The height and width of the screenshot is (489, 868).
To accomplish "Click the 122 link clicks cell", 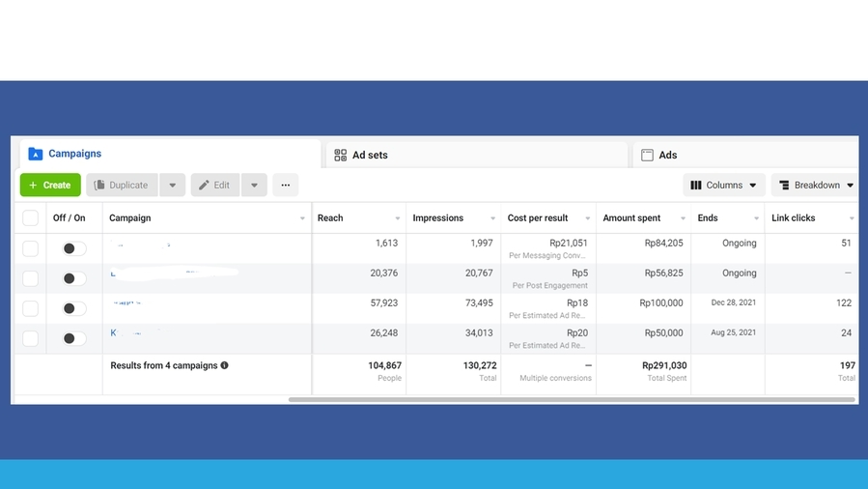I will (x=844, y=302).
